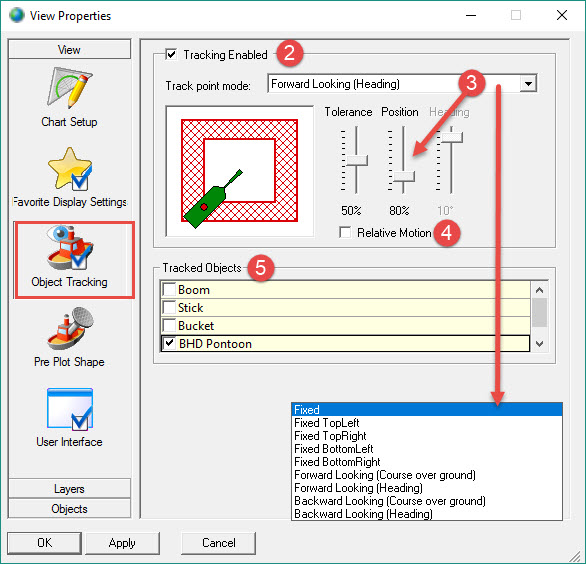Click the tracking preview diagram

(240, 171)
